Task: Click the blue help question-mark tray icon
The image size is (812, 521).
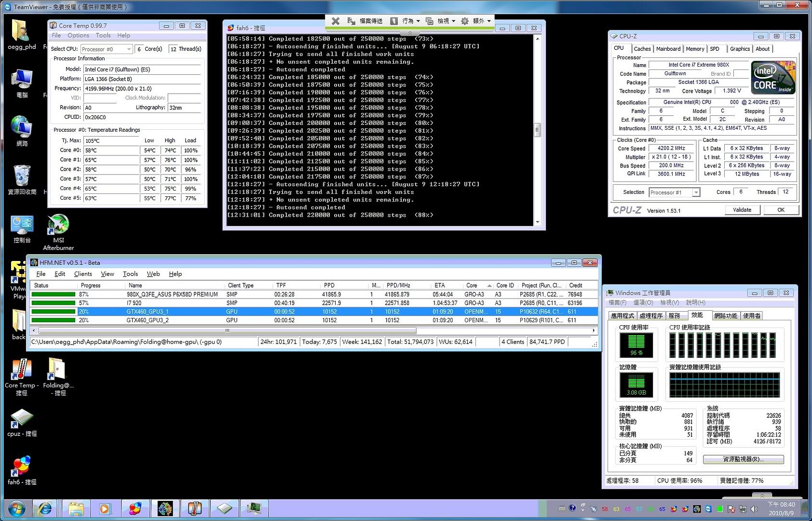Action: (x=572, y=508)
